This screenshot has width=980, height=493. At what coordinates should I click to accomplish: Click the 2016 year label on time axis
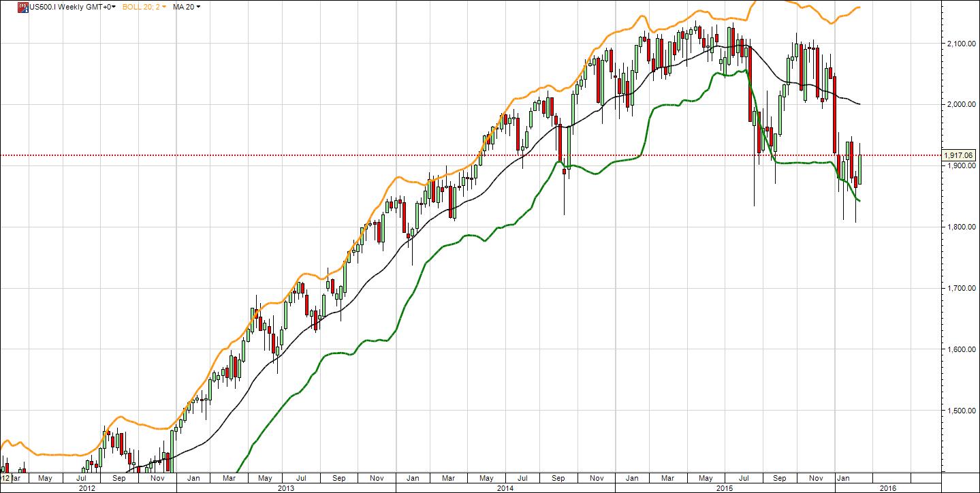889,488
